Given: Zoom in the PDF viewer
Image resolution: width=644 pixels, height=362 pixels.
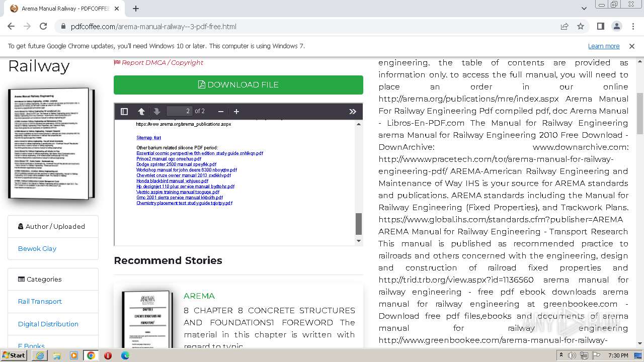Looking at the screenshot, I should 236,111.
